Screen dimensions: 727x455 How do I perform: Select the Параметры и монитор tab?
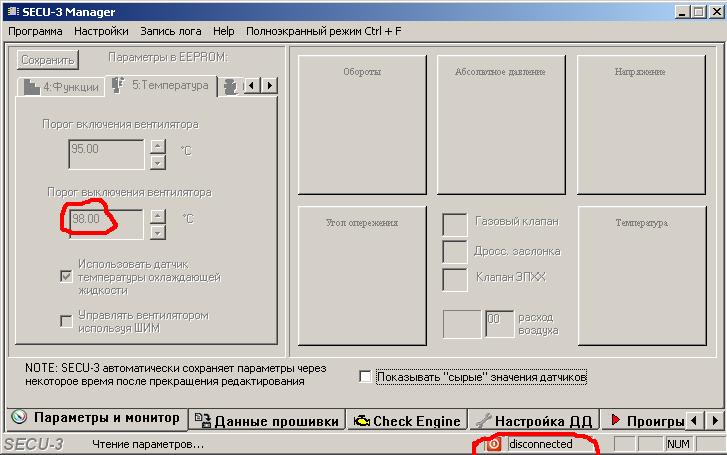[x=97, y=418]
